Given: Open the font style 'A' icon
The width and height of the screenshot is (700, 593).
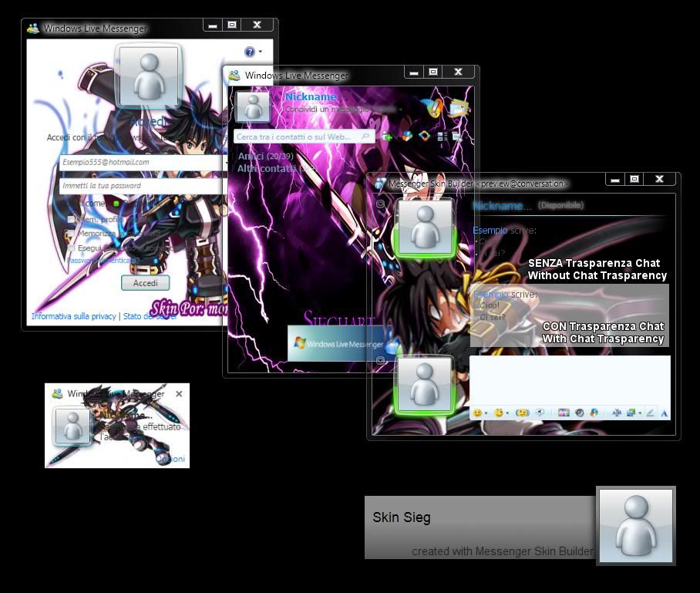Looking at the screenshot, I should click(x=663, y=413).
